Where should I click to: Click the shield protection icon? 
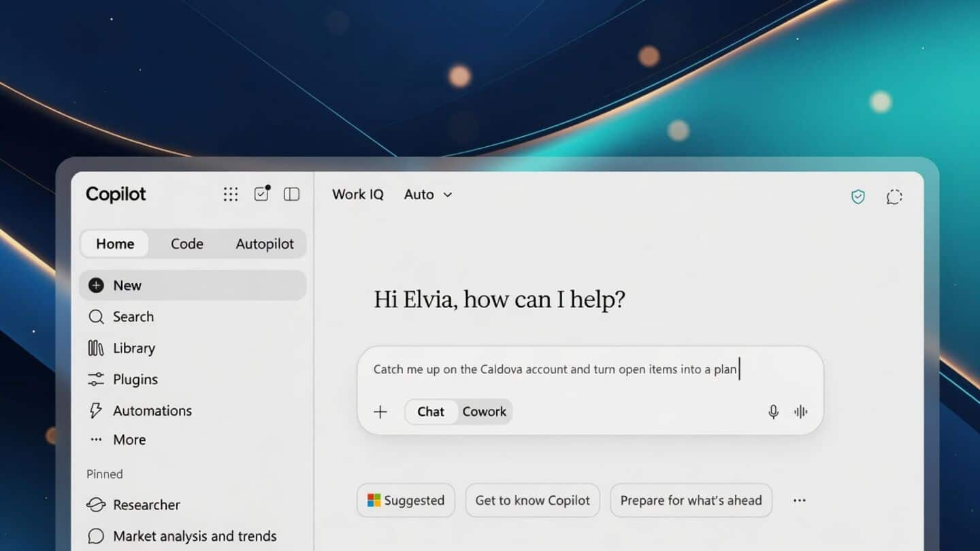click(858, 197)
